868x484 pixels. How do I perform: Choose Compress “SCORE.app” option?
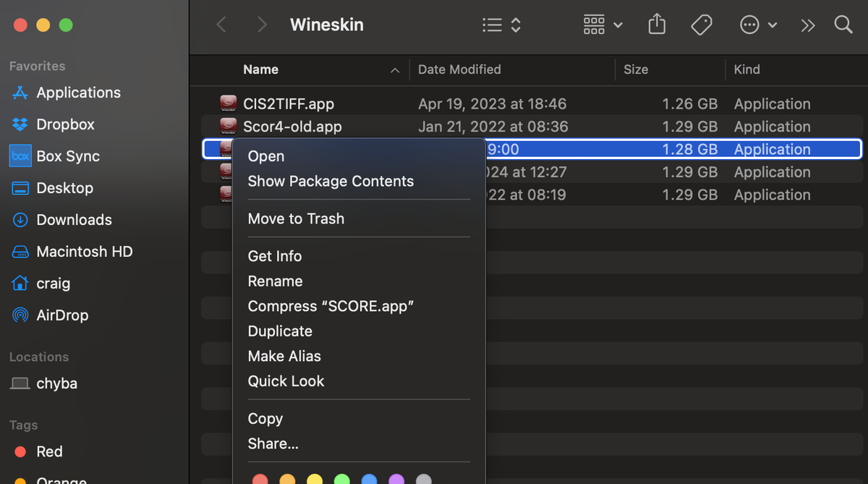click(331, 306)
